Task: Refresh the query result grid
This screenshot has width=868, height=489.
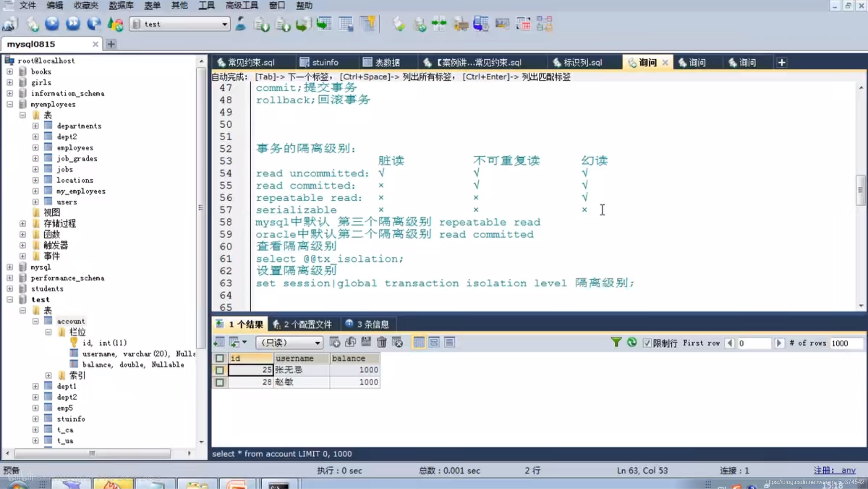Action: (632, 342)
